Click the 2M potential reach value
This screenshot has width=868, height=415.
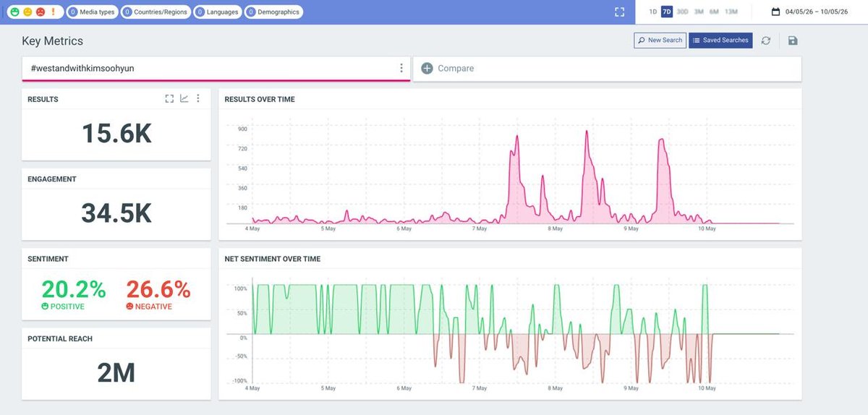tap(116, 372)
